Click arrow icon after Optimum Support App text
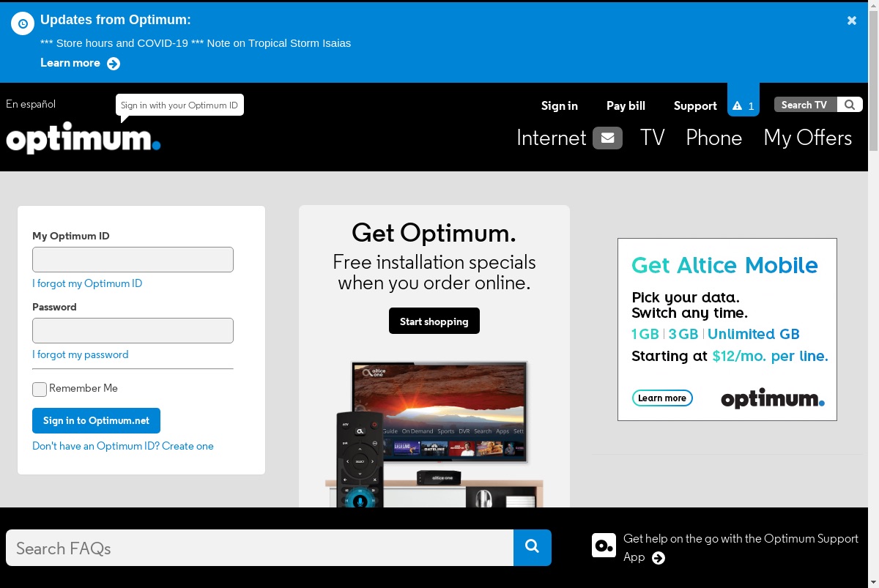 659,558
